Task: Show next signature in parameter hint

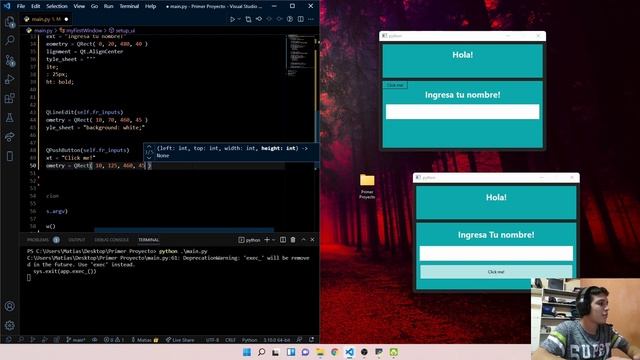Action: [x=149, y=158]
